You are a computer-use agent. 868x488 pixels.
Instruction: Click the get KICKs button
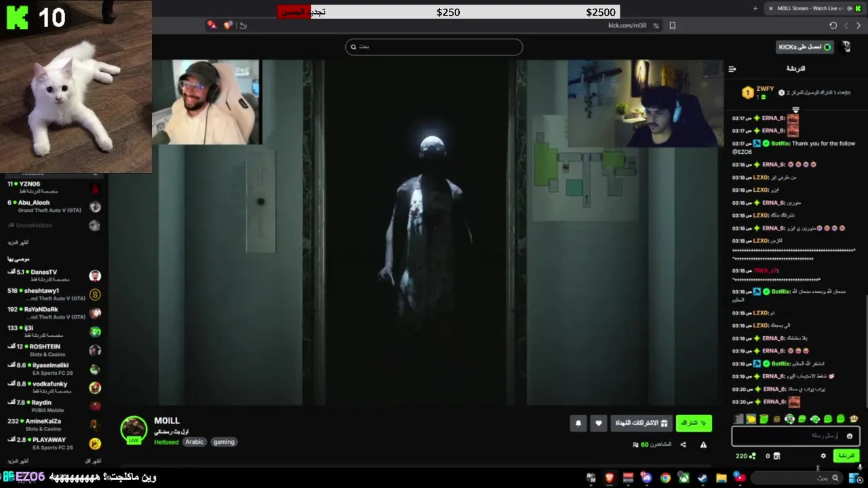[x=804, y=47]
